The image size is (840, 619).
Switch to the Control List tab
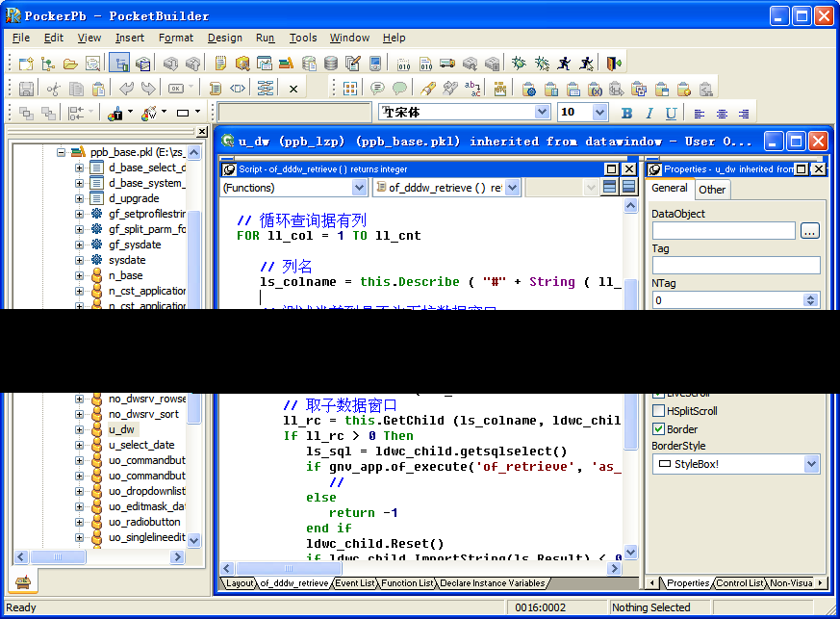coord(740,583)
